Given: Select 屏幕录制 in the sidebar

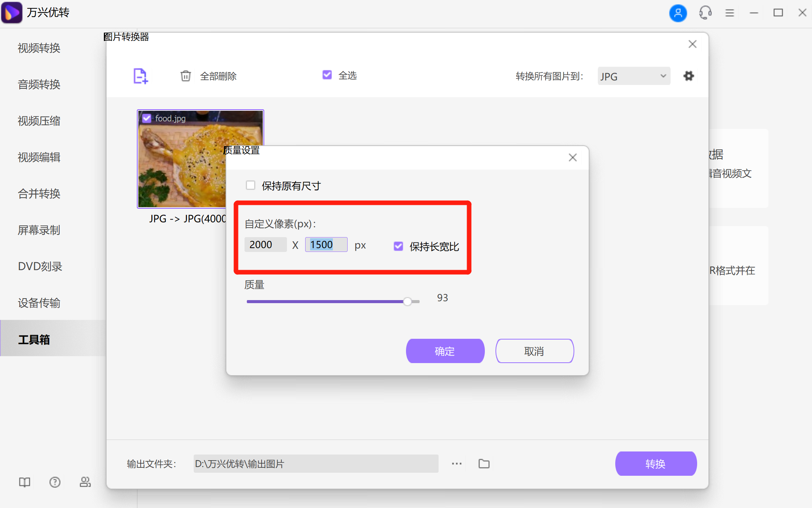Looking at the screenshot, I should point(39,230).
